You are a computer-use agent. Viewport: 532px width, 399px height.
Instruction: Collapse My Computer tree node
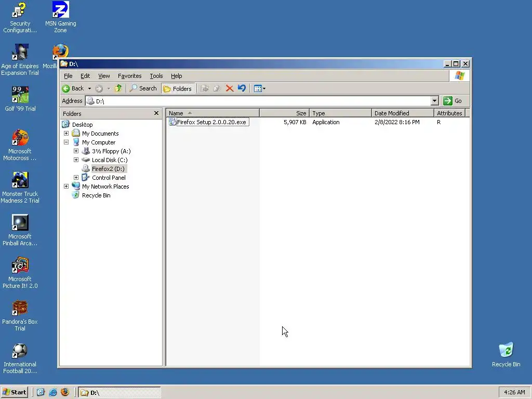click(66, 142)
